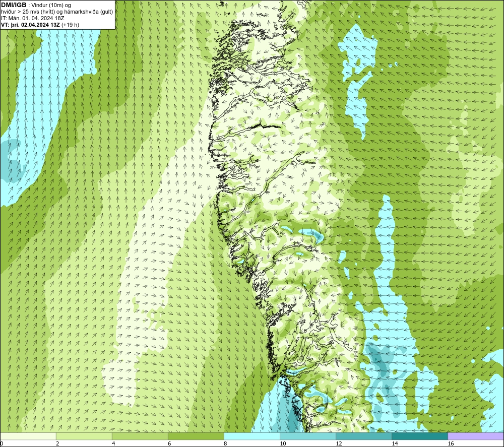Click the 10–12 m/s cyan swatch
Image resolution: width=504 pixels, height=447 pixels.
(308, 436)
